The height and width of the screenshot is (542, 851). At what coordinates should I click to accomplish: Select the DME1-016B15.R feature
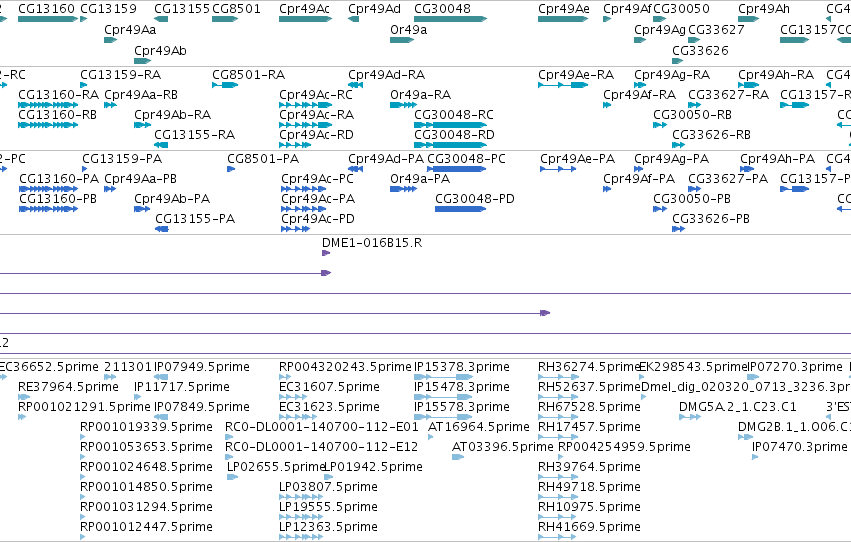tap(326, 253)
